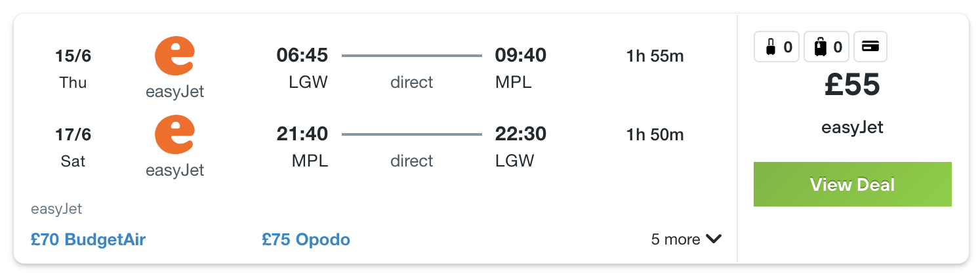Viewport: 980px width, 278px height.
Task: Select the outbound 06:45 departure time
Action: click(302, 56)
